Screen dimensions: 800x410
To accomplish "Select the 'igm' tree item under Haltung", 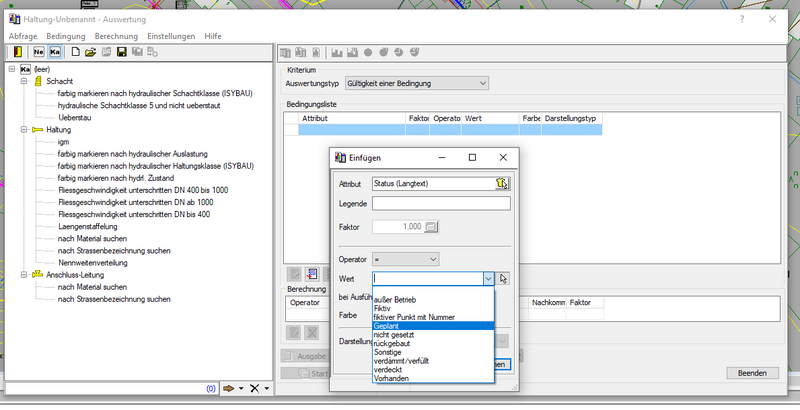I will [x=63, y=142].
